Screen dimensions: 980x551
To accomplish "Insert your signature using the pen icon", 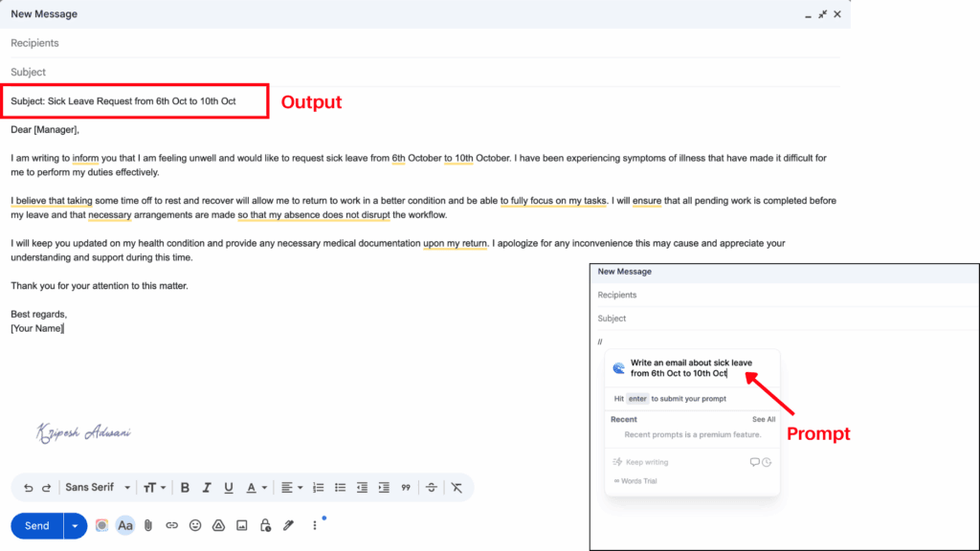I will click(x=288, y=525).
